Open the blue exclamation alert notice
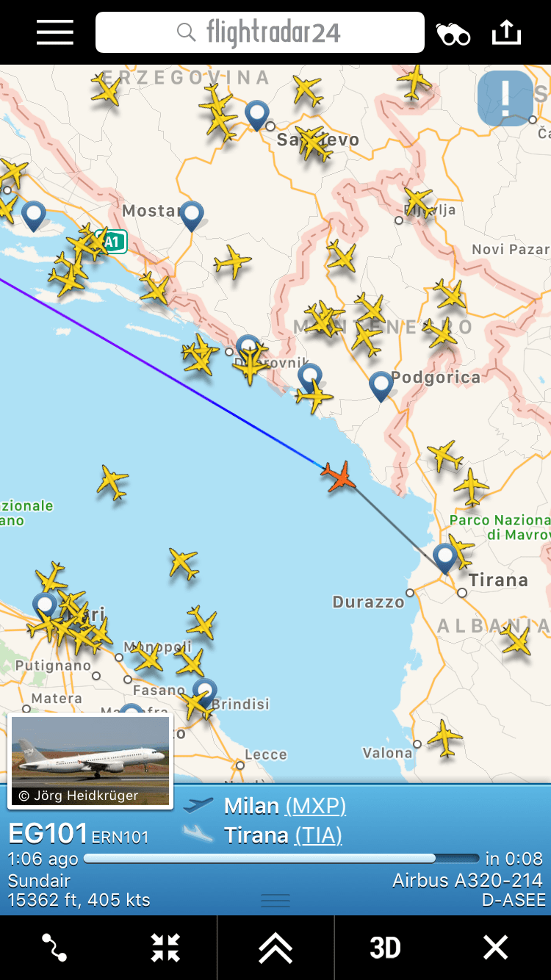The height and width of the screenshot is (980, 551). 505,98
